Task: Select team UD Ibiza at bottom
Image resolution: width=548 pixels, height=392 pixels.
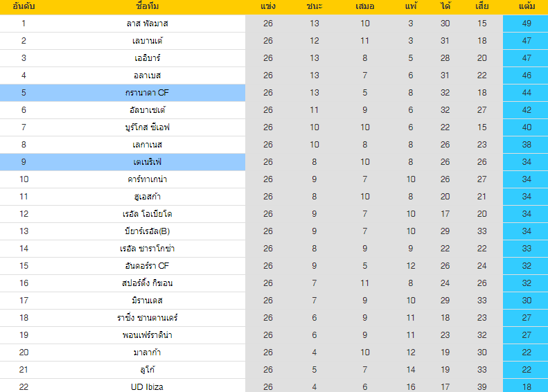Action: pos(147,386)
